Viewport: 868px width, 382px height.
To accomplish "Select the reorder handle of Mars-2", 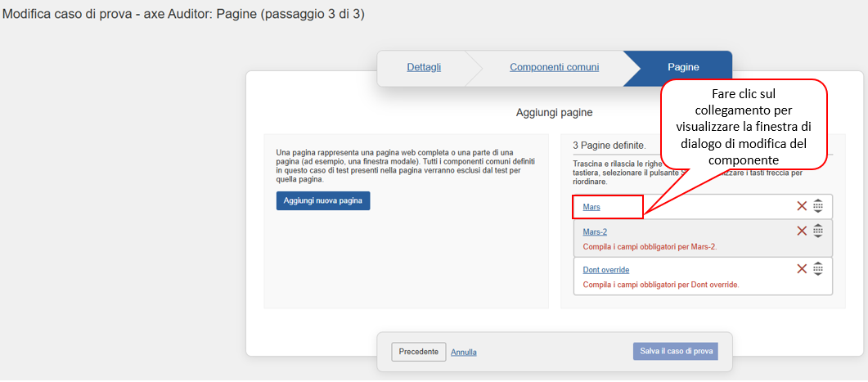I will pos(817,231).
